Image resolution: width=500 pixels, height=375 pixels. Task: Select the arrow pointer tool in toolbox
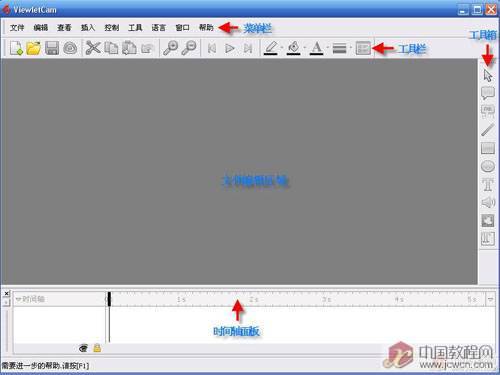pyautogui.click(x=488, y=75)
